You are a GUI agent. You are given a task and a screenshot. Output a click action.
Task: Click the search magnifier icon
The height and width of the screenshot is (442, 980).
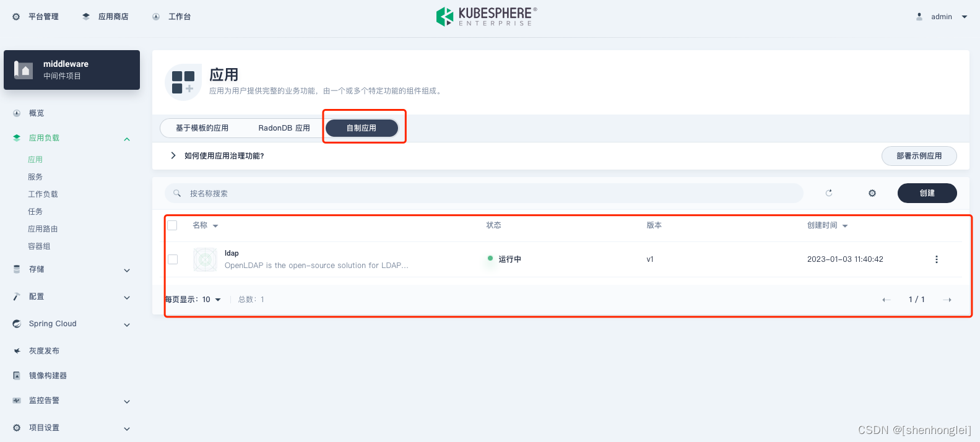[x=177, y=193]
